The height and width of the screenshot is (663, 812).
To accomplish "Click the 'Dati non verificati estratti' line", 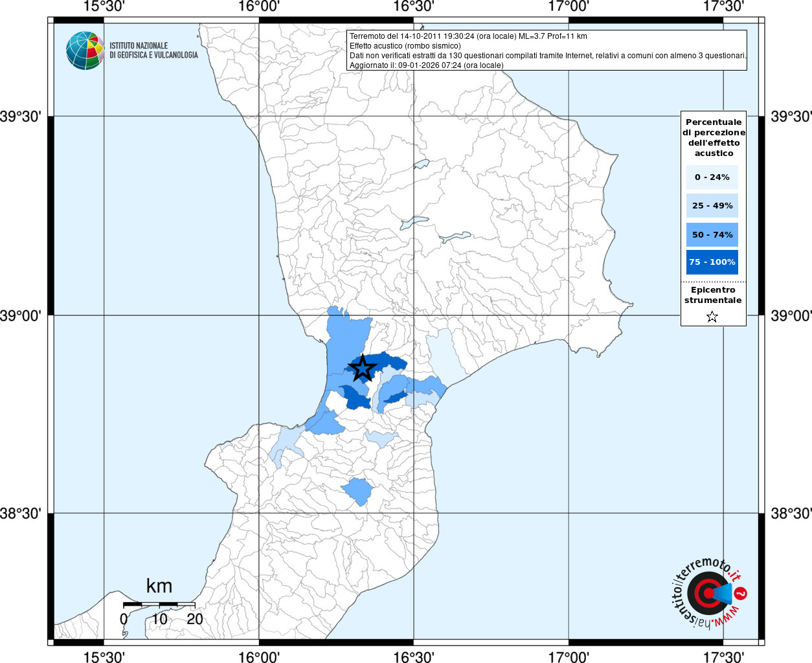I will click(x=548, y=56).
